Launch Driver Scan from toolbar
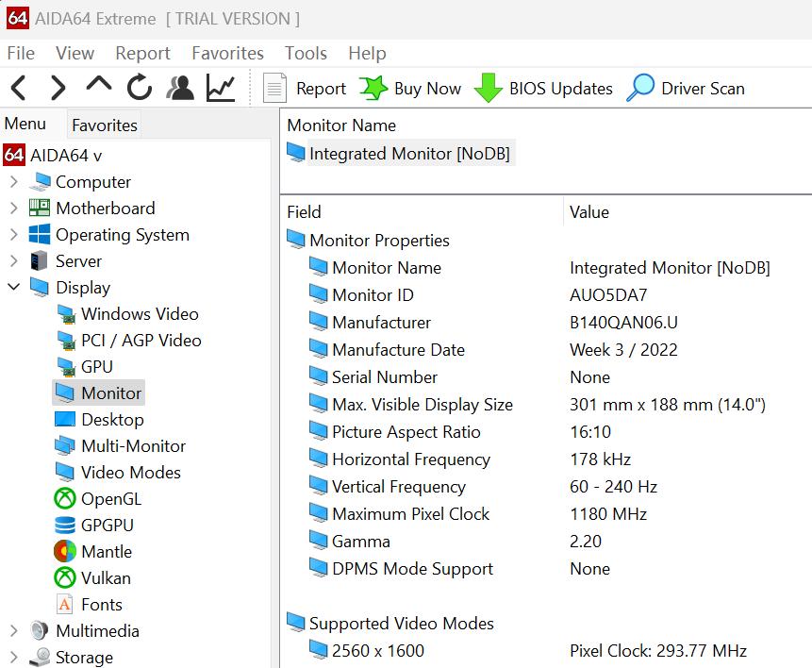Screen dimensions: 812x668 (x=686, y=89)
